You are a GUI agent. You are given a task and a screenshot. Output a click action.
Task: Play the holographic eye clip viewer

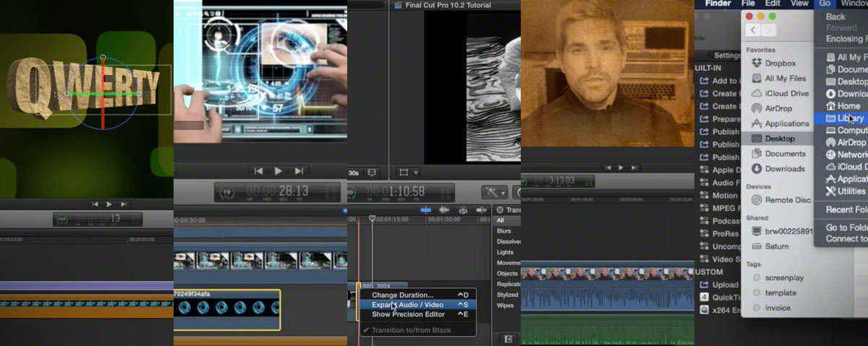(x=278, y=171)
